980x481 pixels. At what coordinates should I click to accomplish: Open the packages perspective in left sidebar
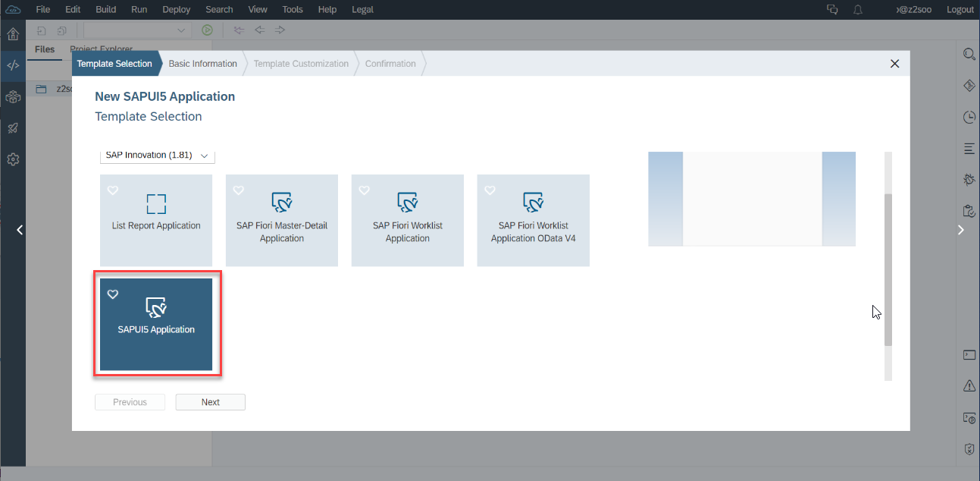tap(12, 96)
